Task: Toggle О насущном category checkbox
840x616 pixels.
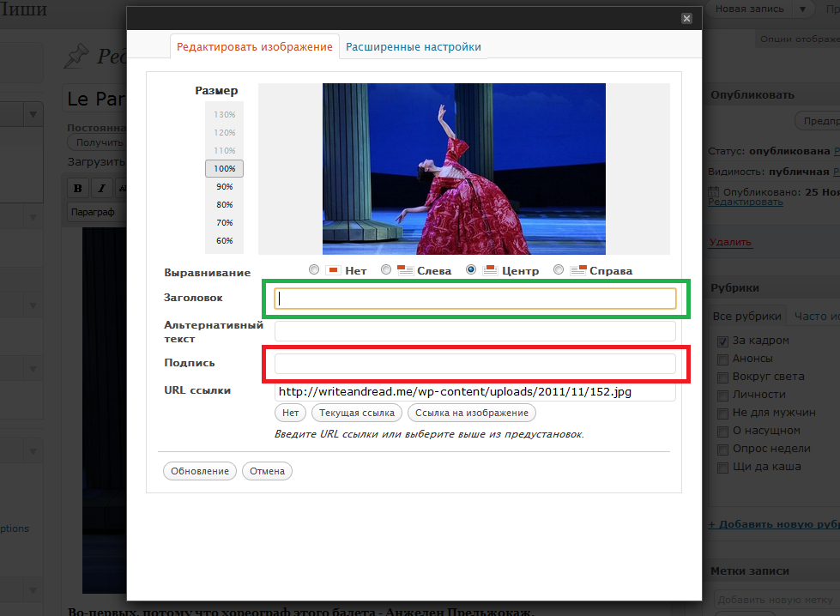Action: click(x=722, y=432)
